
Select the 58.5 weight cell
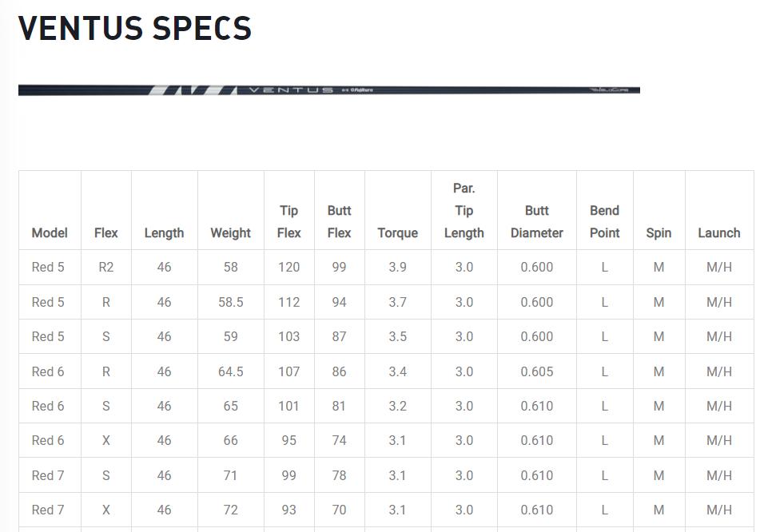coord(230,302)
